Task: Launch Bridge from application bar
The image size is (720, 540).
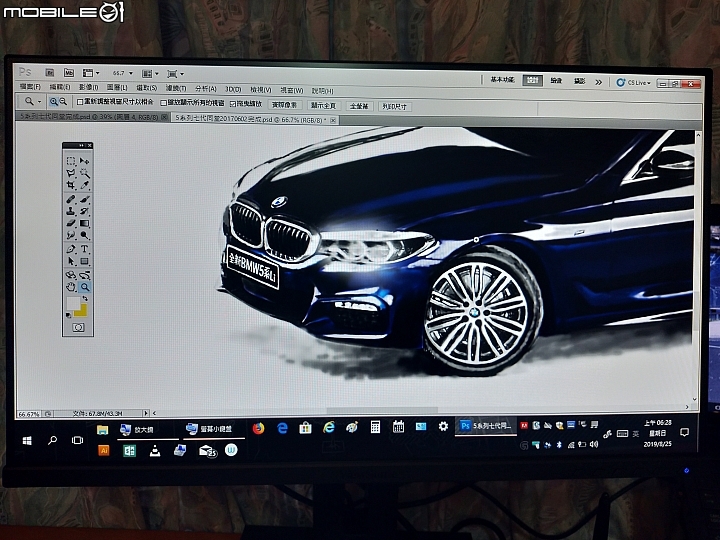Action: point(50,73)
